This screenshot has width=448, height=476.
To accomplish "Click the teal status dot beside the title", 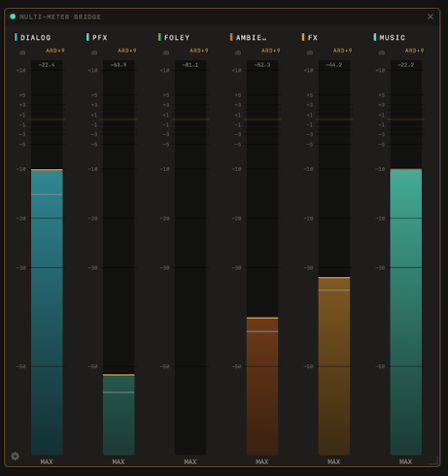I will (x=13, y=17).
